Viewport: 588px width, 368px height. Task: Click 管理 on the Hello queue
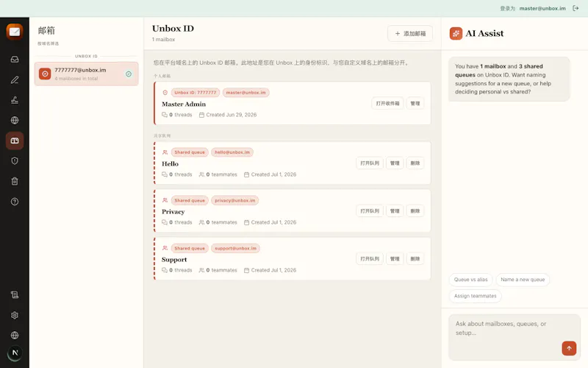coord(395,163)
